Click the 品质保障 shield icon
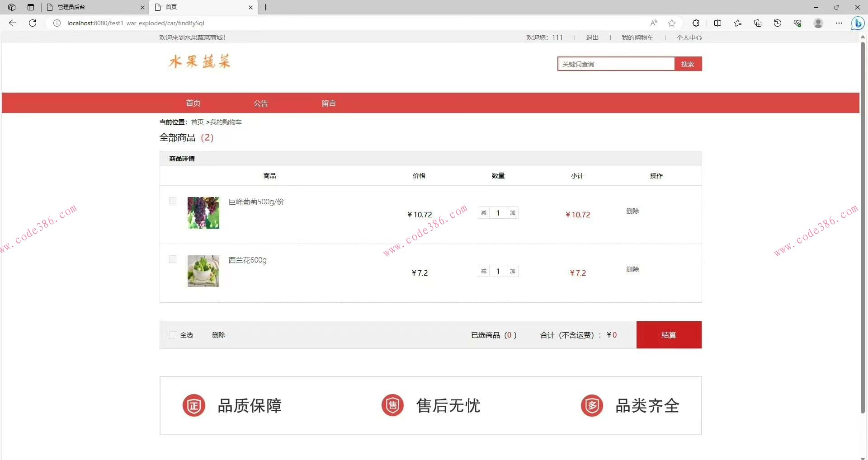The height and width of the screenshot is (460, 868). tap(193, 405)
